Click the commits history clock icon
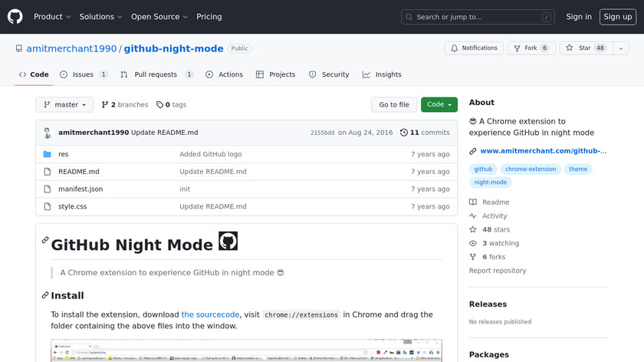The height and width of the screenshot is (362, 644). coord(404,133)
